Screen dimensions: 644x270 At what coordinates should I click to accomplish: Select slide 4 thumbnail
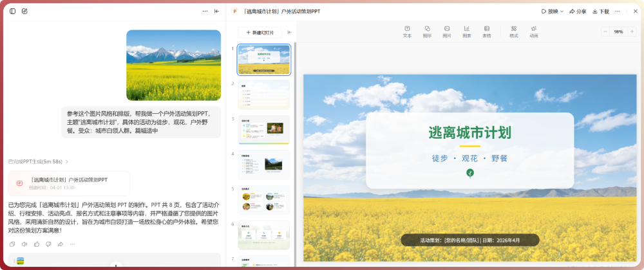[x=263, y=165]
